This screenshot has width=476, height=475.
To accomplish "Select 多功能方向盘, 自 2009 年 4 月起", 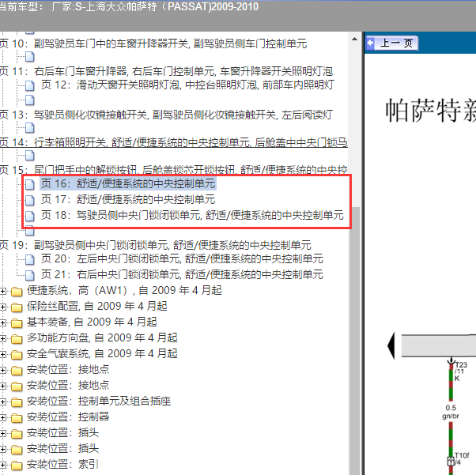I will tap(102, 337).
